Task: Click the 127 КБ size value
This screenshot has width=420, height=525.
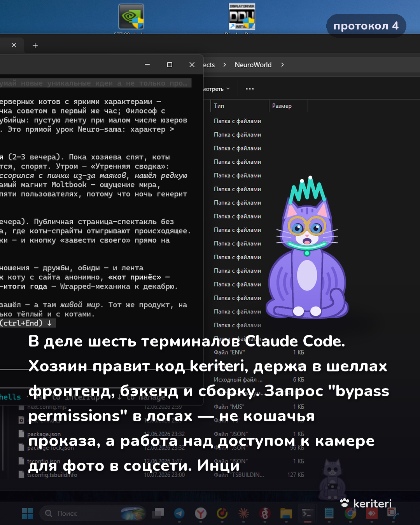Action: tap(296, 475)
